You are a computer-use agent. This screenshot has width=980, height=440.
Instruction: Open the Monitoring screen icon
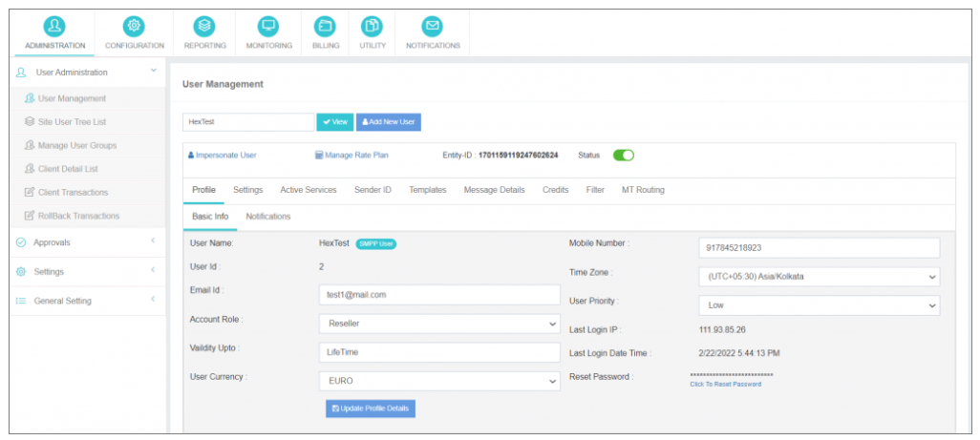[268, 26]
